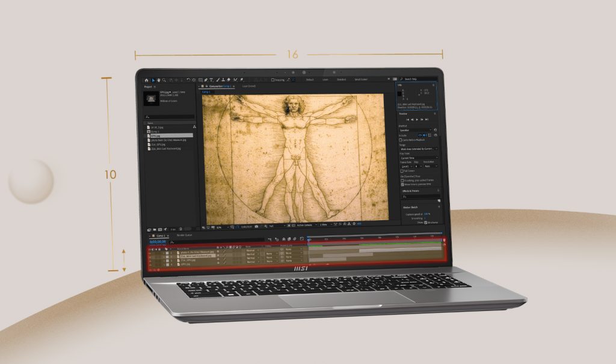Step back one frame in Preview

click(x=412, y=120)
